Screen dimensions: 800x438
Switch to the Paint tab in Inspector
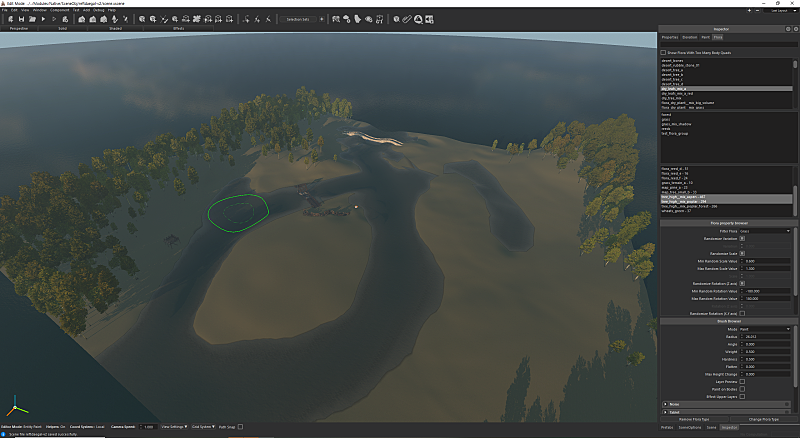point(706,37)
